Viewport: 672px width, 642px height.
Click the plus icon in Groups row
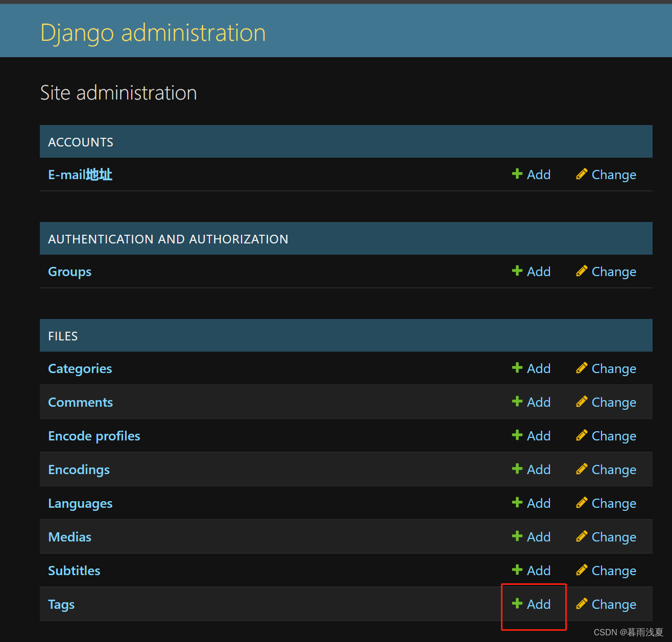[x=517, y=271]
